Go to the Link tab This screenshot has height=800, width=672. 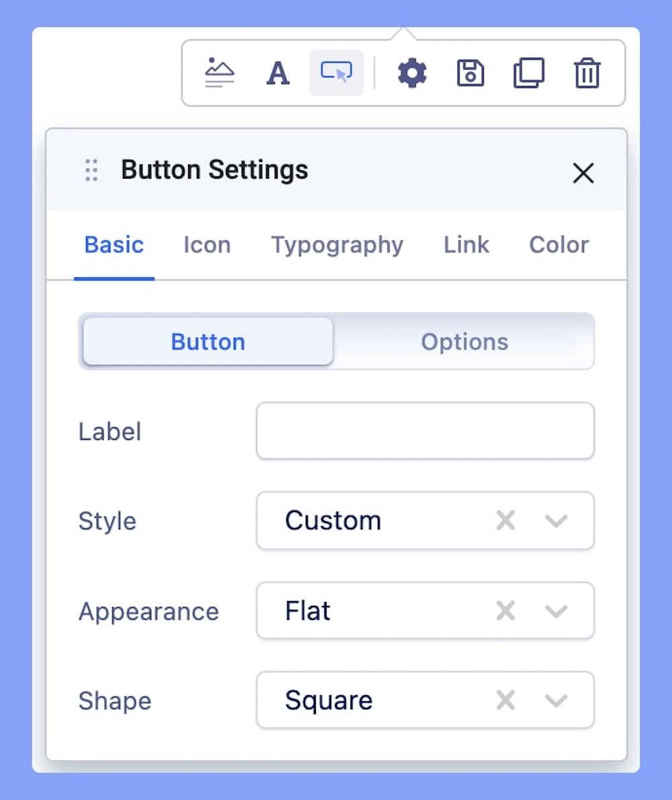pos(466,245)
